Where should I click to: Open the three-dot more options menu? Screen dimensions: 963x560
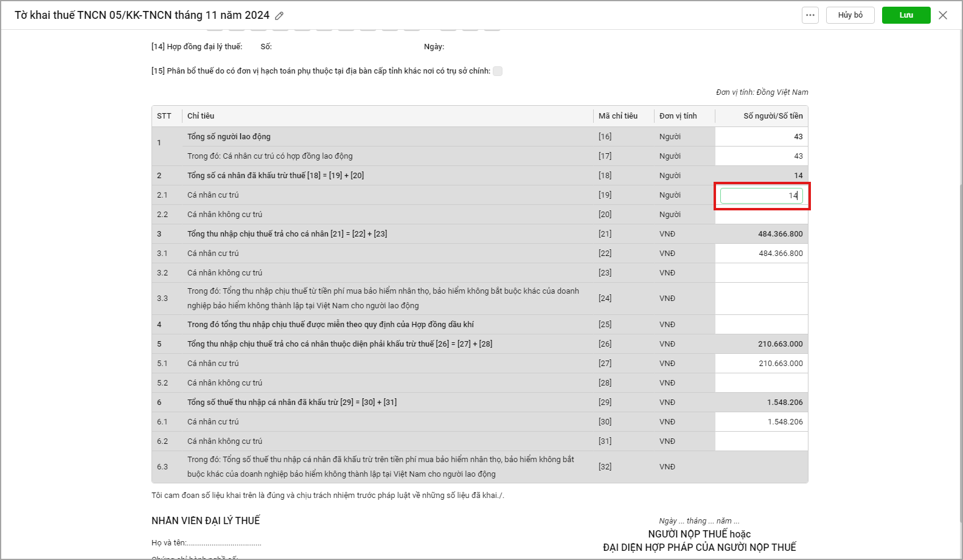[810, 15]
